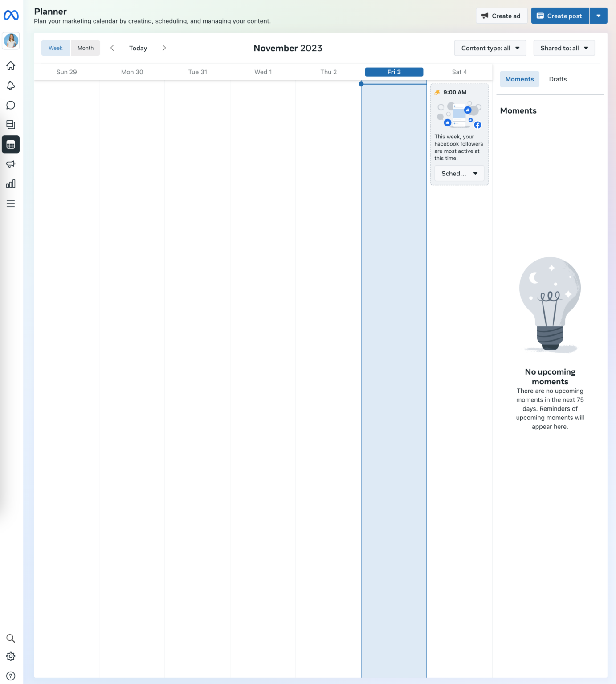This screenshot has height=684, width=616.
Task: Click the Fri 3 day header
Action: pyautogui.click(x=394, y=72)
